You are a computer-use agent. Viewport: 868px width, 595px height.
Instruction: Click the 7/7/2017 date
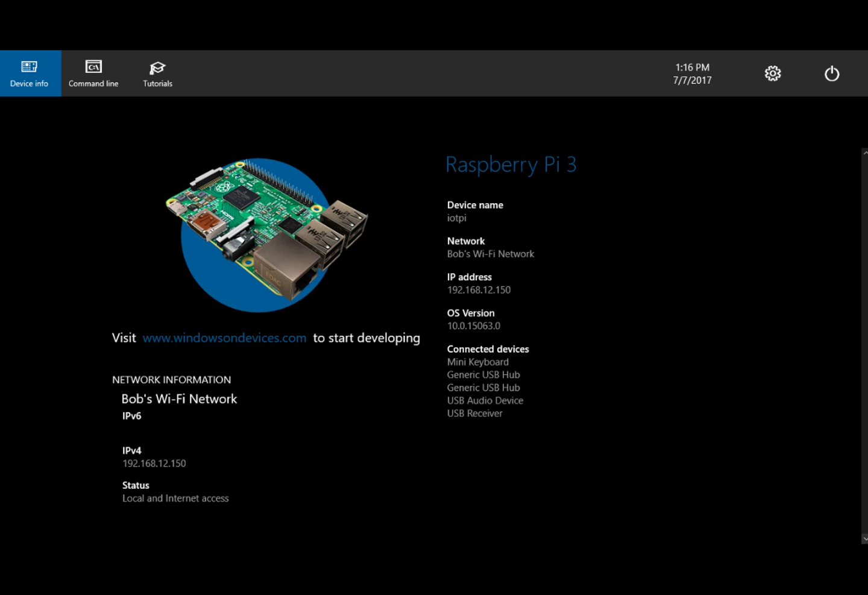[x=692, y=80]
